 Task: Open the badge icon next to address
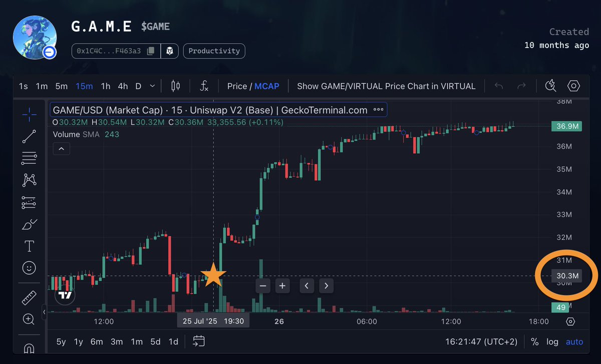pyautogui.click(x=169, y=51)
